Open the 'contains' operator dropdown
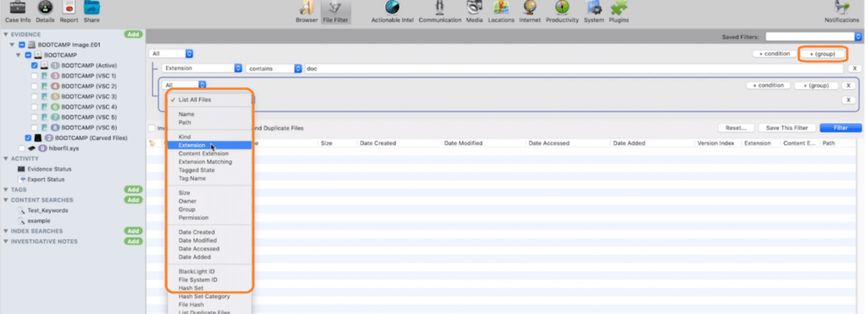This screenshot has width=868, height=314. (x=275, y=68)
